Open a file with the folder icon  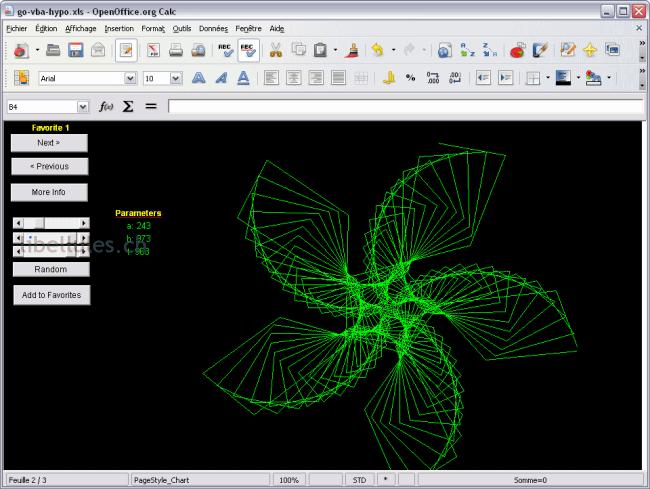(x=53, y=50)
